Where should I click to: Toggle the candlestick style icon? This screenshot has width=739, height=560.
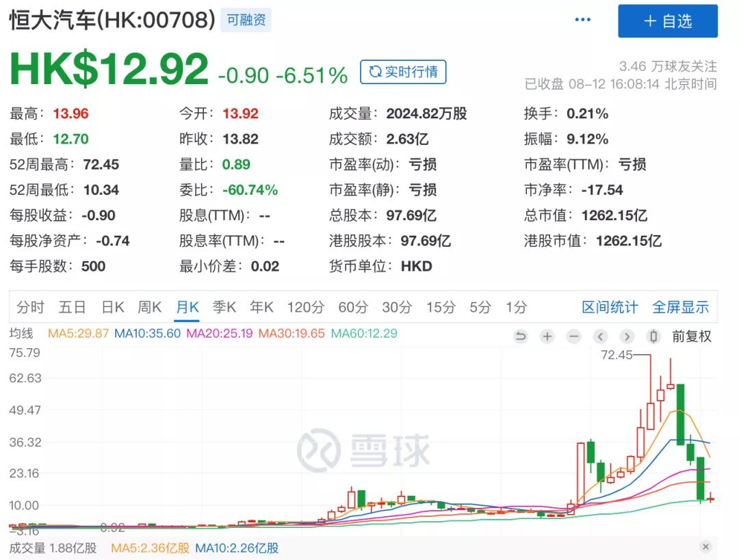pyautogui.click(x=653, y=336)
